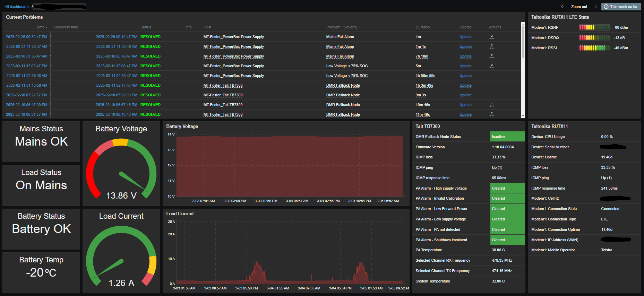Open host menu for first MT-Foster_Tait TB7300 row
Screen dimensions: 644x296
(223, 85)
